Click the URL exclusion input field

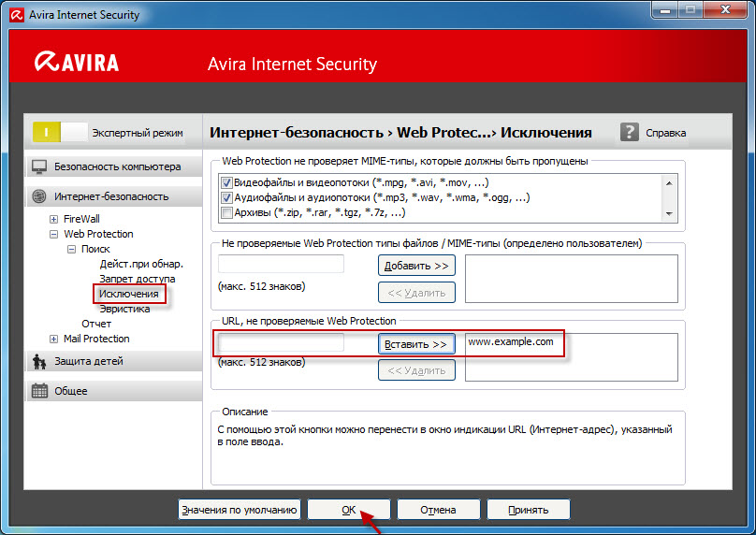(281, 342)
